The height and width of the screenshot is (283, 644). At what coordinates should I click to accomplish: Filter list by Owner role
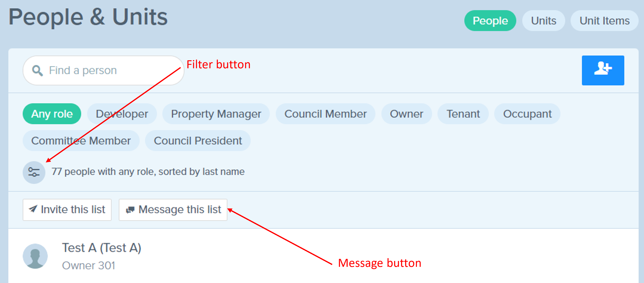click(x=407, y=114)
